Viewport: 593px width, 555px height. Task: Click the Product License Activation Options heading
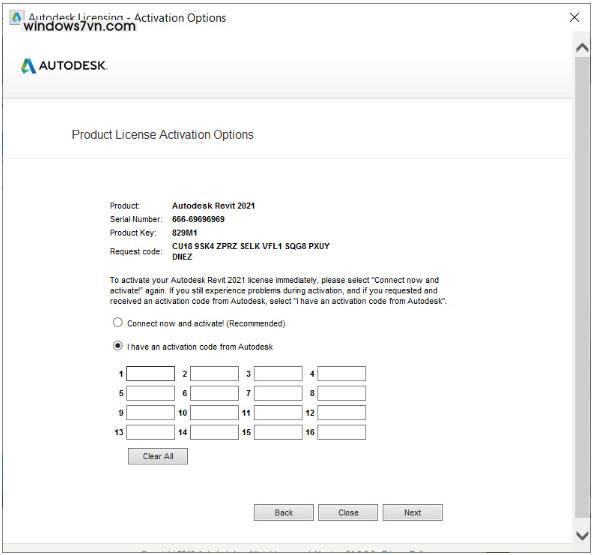click(163, 135)
